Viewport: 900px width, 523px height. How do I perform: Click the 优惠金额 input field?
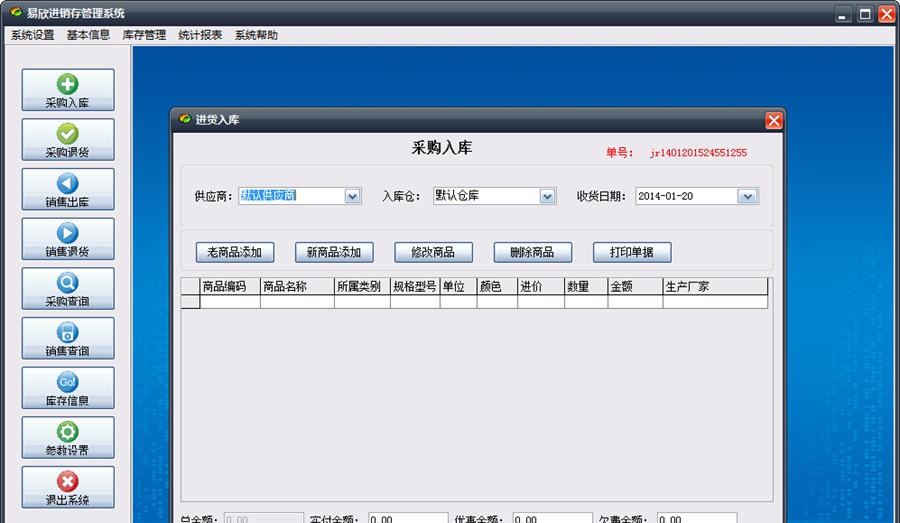coord(552,518)
